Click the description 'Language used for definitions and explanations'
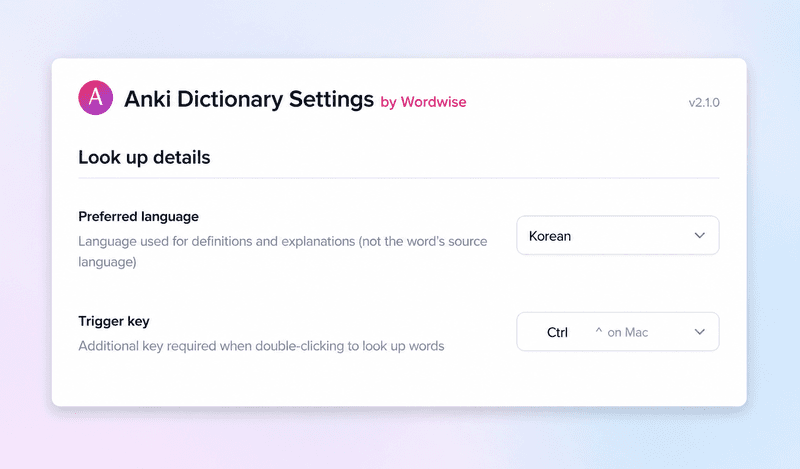The height and width of the screenshot is (469, 800). (283, 251)
